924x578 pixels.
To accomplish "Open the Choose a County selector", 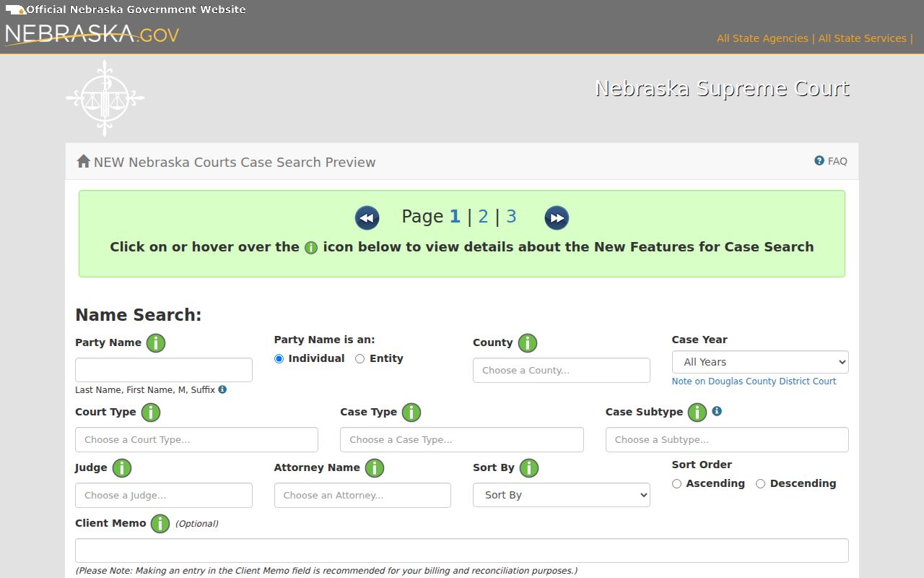I will [x=562, y=370].
